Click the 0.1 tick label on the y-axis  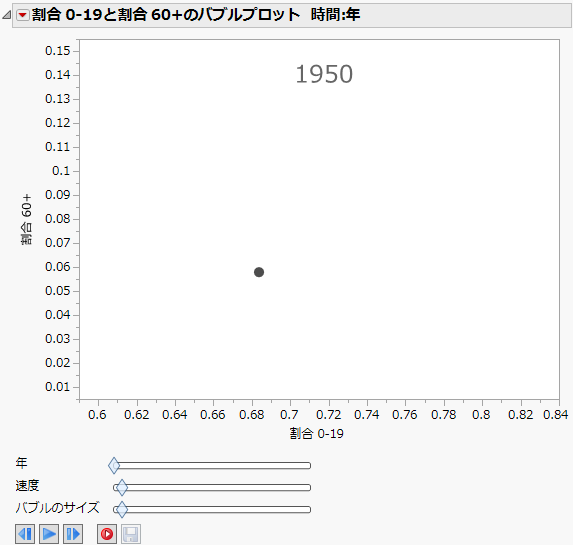click(61, 171)
